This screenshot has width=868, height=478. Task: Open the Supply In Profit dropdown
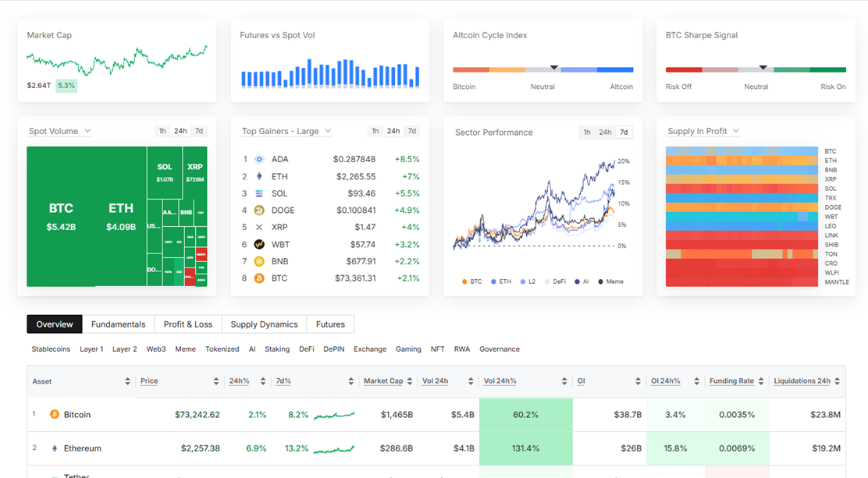click(x=702, y=131)
